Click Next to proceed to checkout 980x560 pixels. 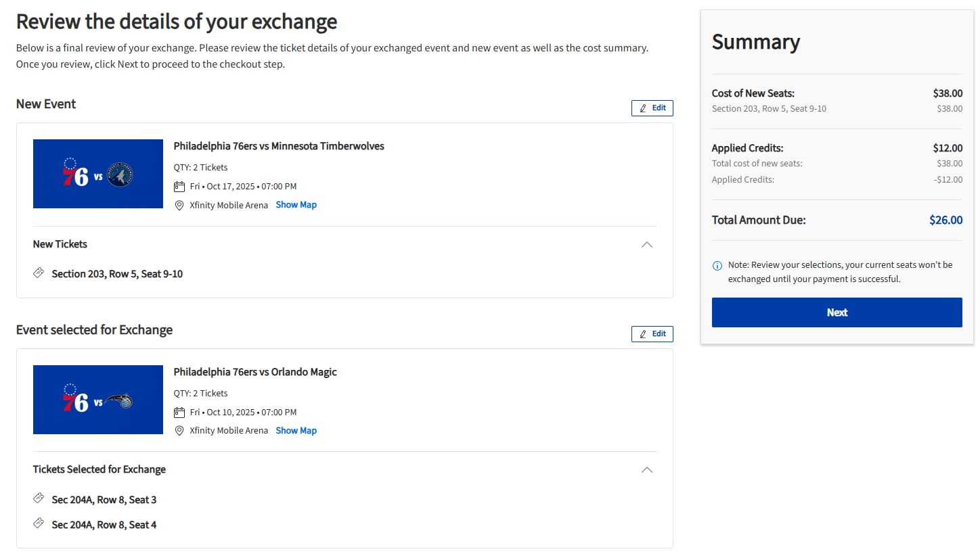pos(837,312)
